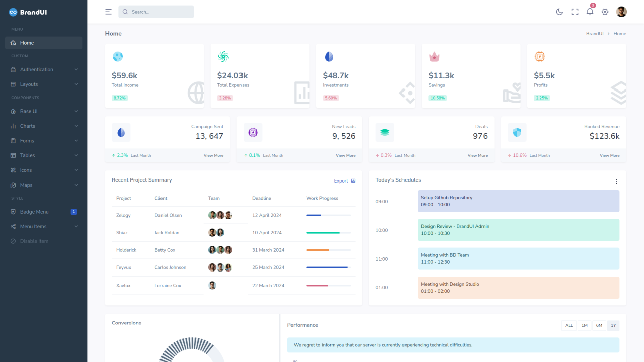
Task: Open Setup Github Repository schedule
Action: pos(518,201)
